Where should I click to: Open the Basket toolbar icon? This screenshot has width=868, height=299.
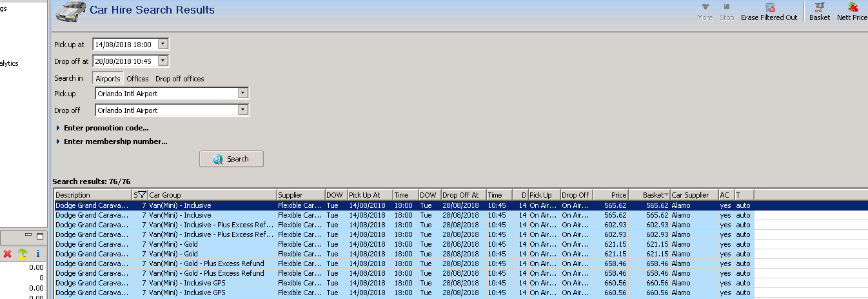(820, 12)
